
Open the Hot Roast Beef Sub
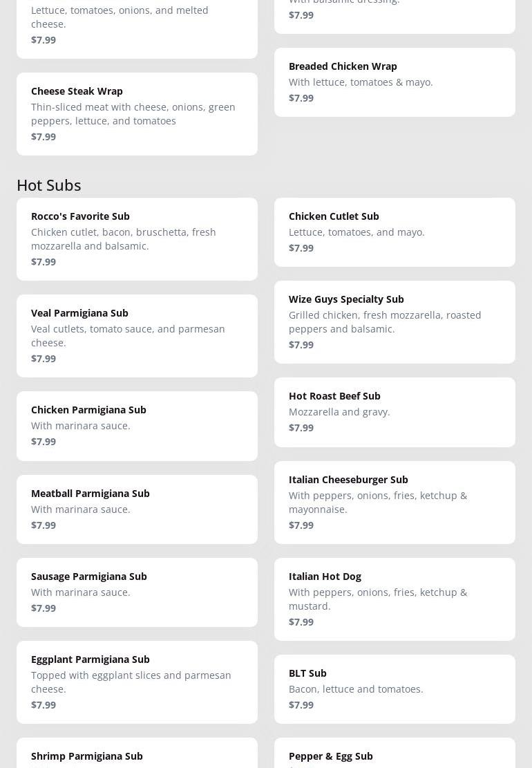(x=395, y=411)
